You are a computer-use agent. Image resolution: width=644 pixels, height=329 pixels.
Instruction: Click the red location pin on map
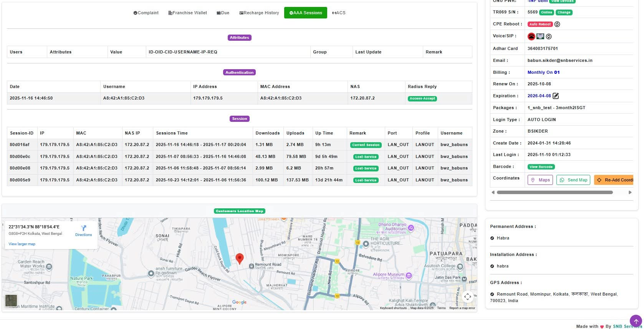(240, 259)
